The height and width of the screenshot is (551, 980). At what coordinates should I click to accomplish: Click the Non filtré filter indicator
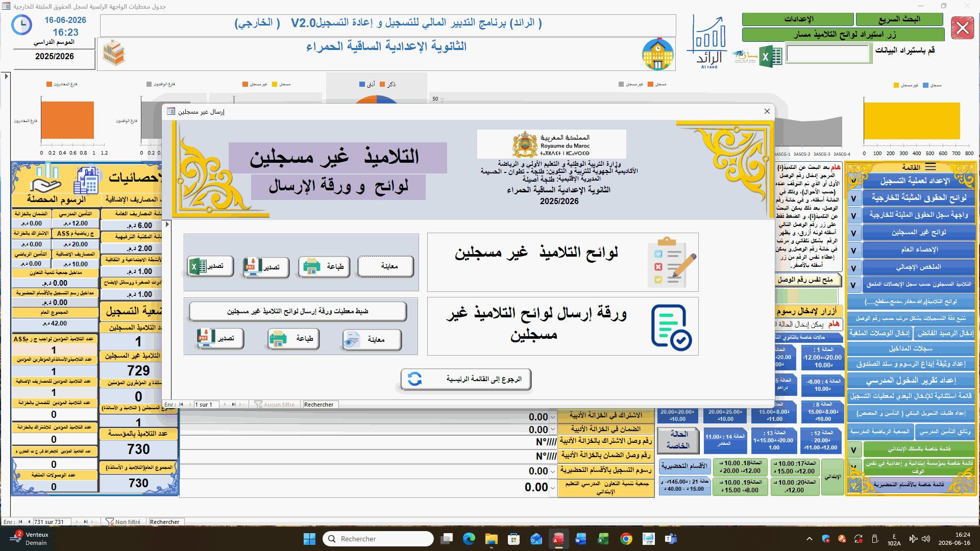point(123,522)
